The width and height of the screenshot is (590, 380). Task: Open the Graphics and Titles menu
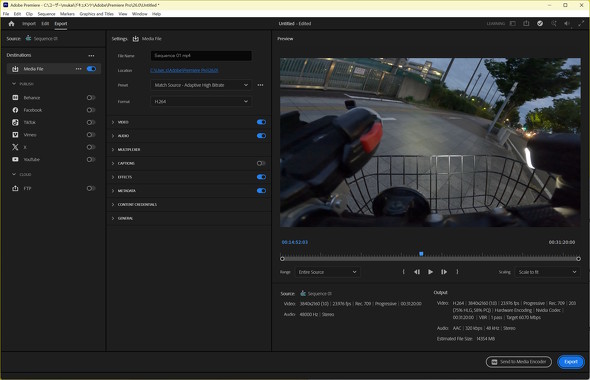point(97,14)
